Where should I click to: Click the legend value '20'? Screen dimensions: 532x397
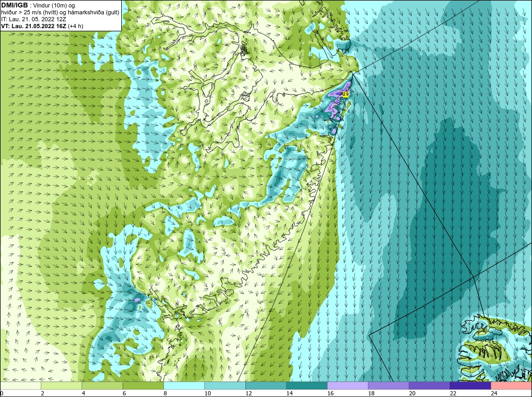(x=412, y=393)
